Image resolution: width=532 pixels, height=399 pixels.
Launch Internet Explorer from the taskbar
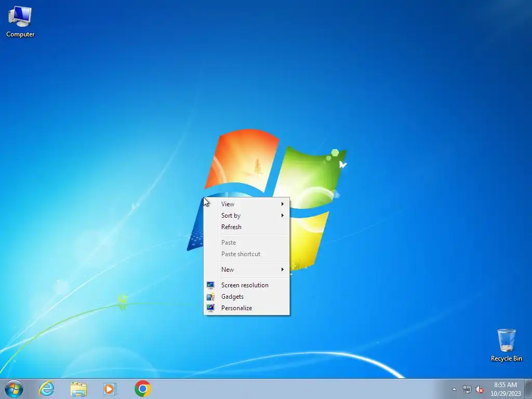[46, 389]
